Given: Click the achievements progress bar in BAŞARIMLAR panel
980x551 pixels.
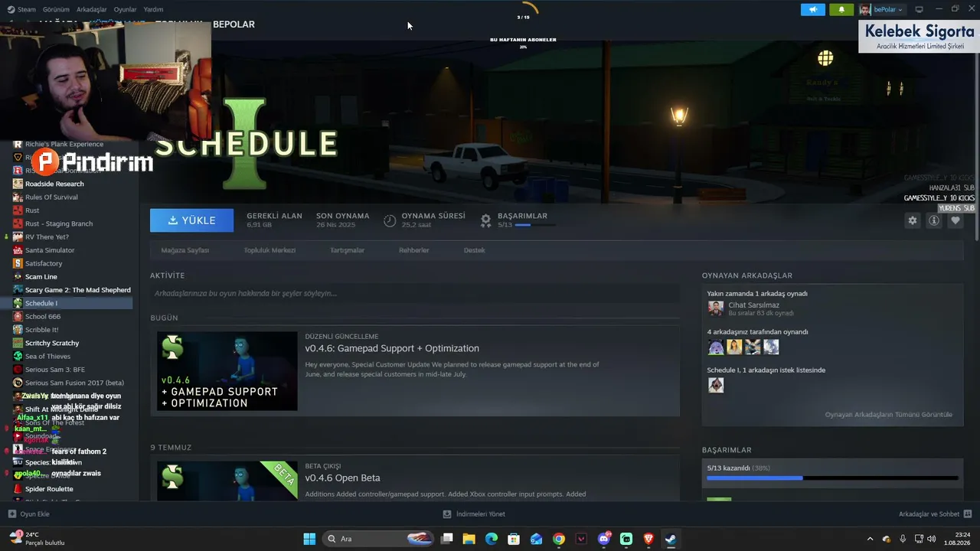Looking at the screenshot, I should click(x=832, y=478).
